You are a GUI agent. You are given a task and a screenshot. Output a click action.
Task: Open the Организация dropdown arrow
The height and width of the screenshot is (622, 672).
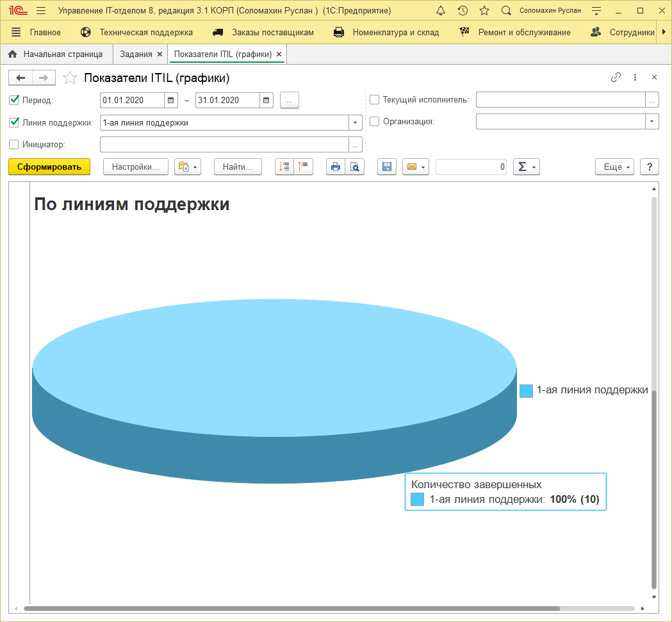[652, 122]
